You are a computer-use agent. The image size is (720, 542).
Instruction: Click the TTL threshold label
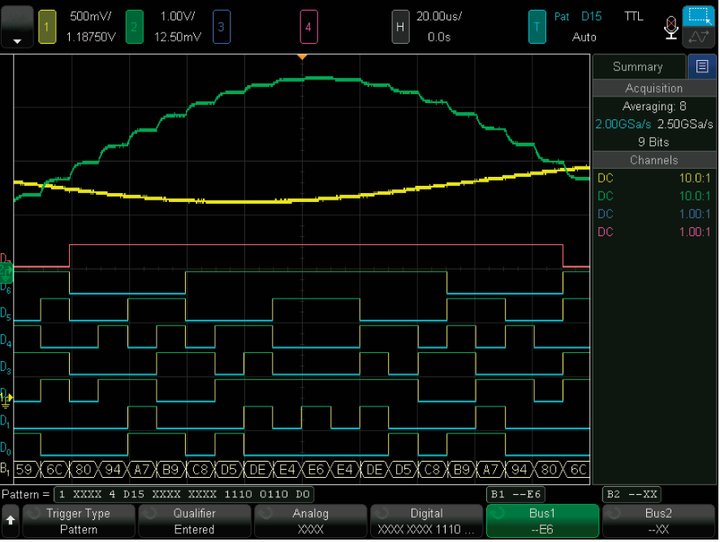point(634,17)
